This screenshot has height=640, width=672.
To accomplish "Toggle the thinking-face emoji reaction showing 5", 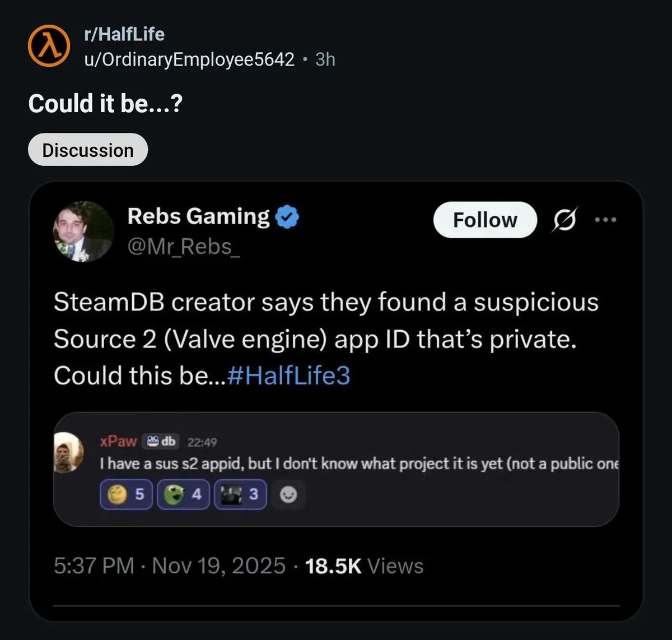I will point(125,494).
